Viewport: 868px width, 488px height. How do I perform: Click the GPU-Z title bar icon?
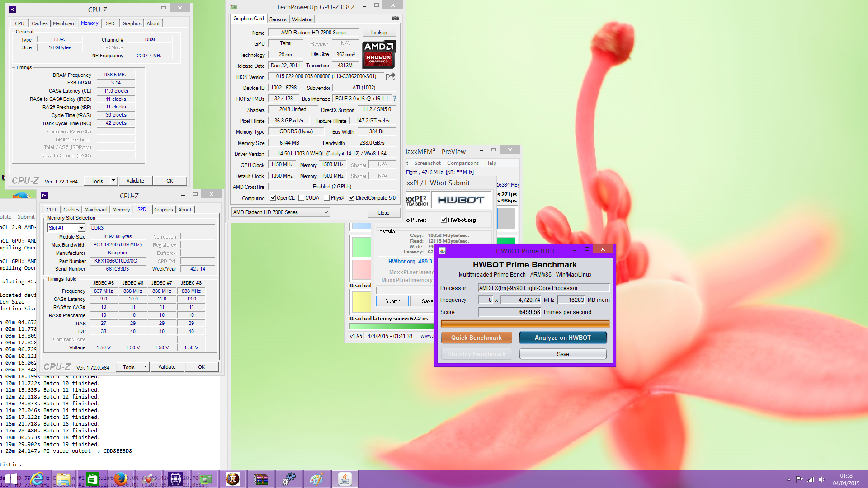point(234,7)
